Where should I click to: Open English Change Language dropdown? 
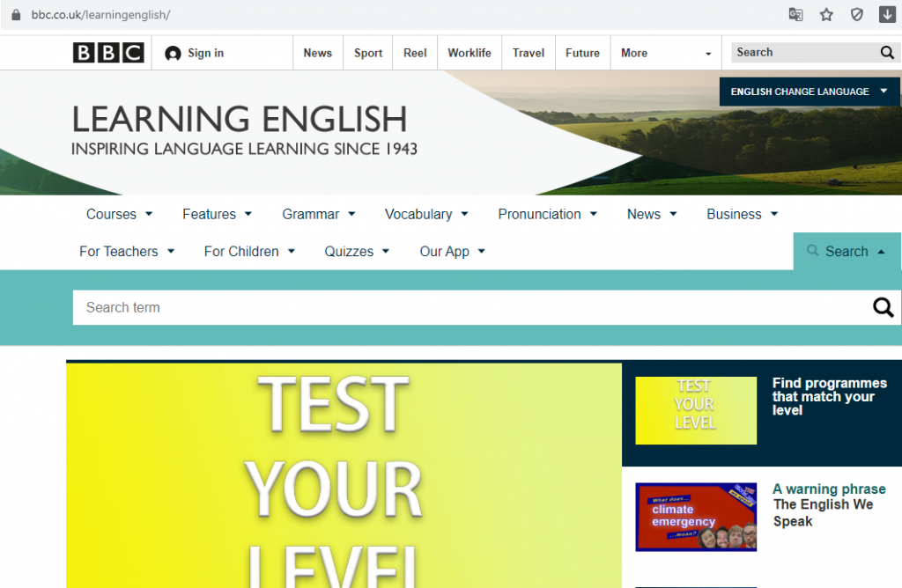(809, 92)
